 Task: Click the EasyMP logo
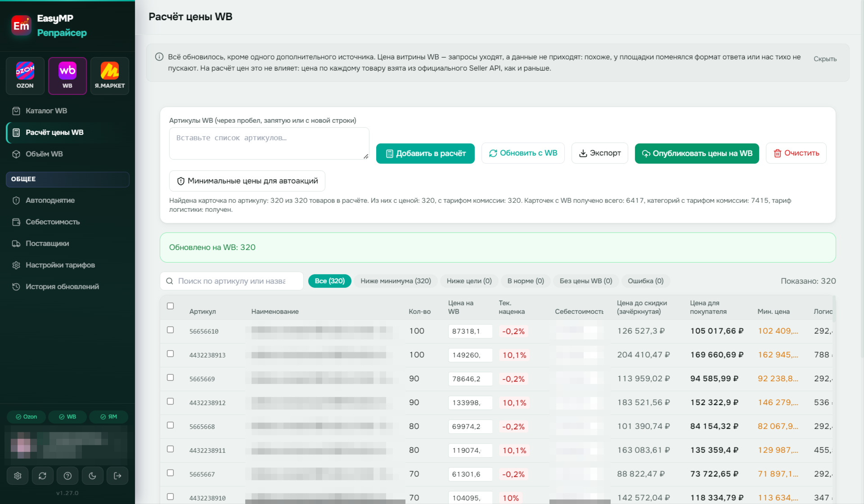point(21,26)
